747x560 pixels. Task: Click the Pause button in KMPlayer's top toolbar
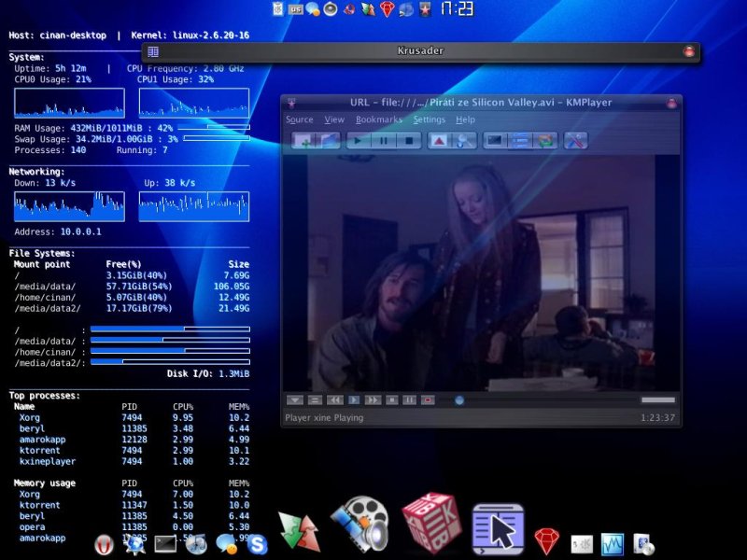(384, 141)
